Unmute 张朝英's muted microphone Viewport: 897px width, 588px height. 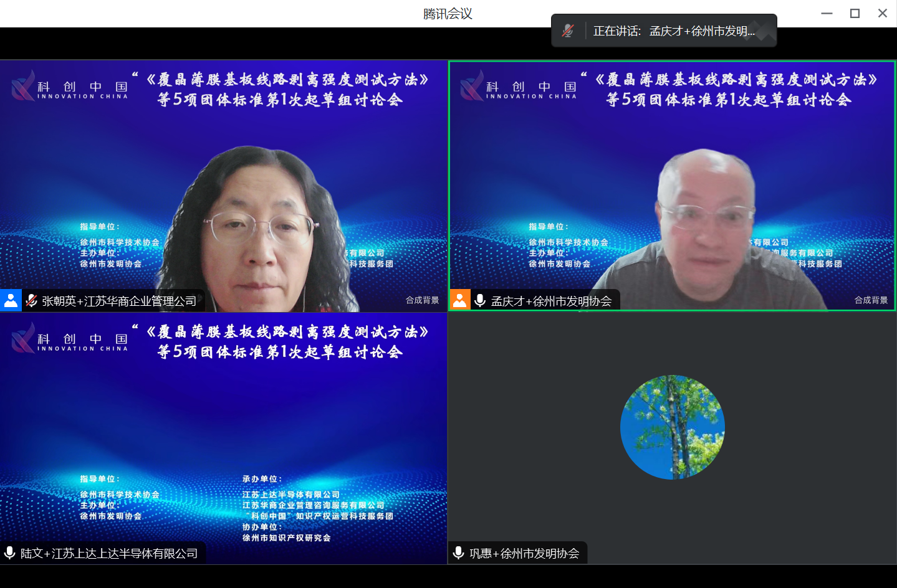(31, 300)
